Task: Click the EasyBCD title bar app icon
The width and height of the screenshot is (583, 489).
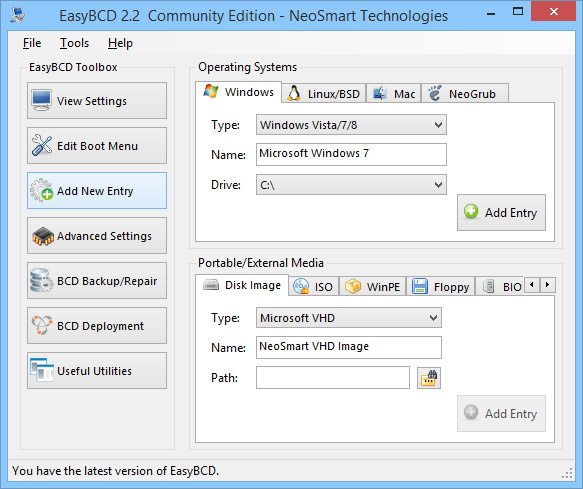Action: (x=17, y=15)
